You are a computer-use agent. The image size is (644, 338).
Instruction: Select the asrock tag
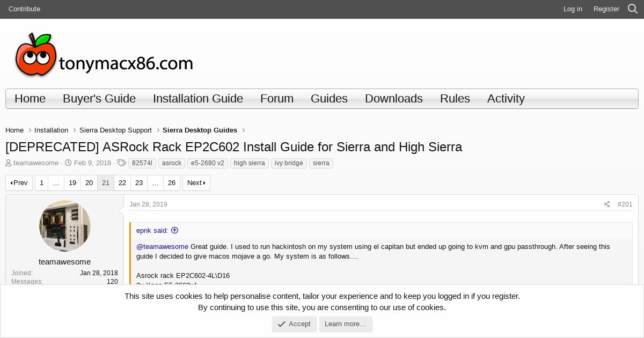172,163
